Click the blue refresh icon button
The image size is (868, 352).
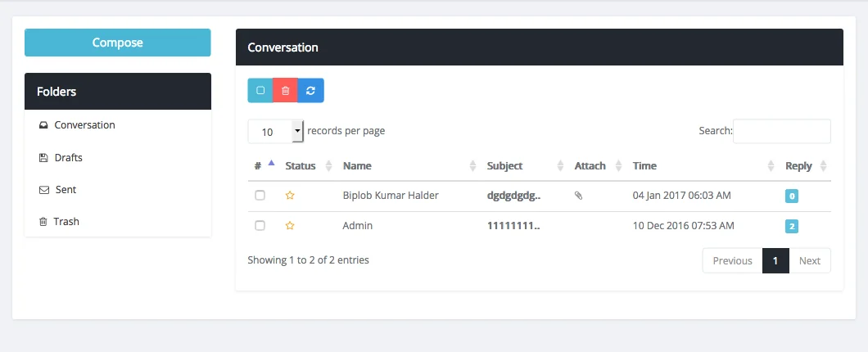(x=310, y=91)
